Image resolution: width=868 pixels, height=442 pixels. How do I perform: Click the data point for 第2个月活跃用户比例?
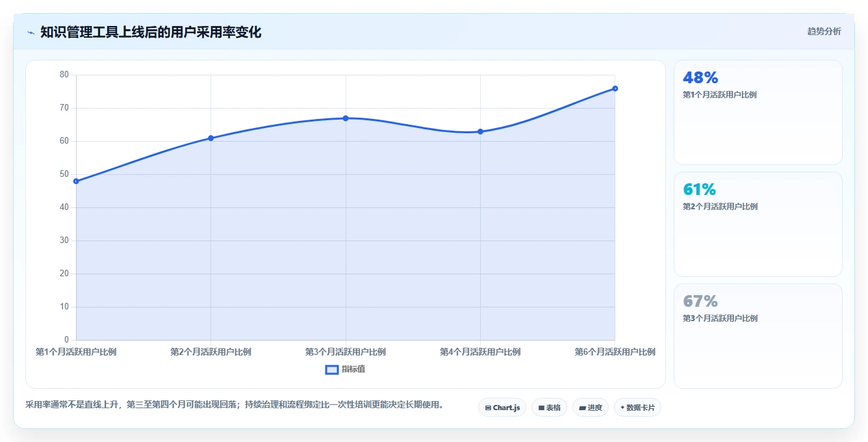point(211,138)
